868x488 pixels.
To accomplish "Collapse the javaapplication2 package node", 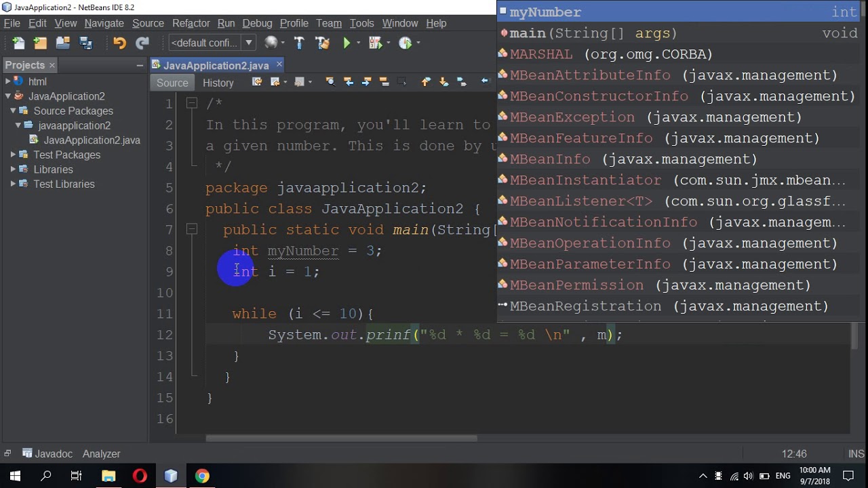I will pos(18,125).
